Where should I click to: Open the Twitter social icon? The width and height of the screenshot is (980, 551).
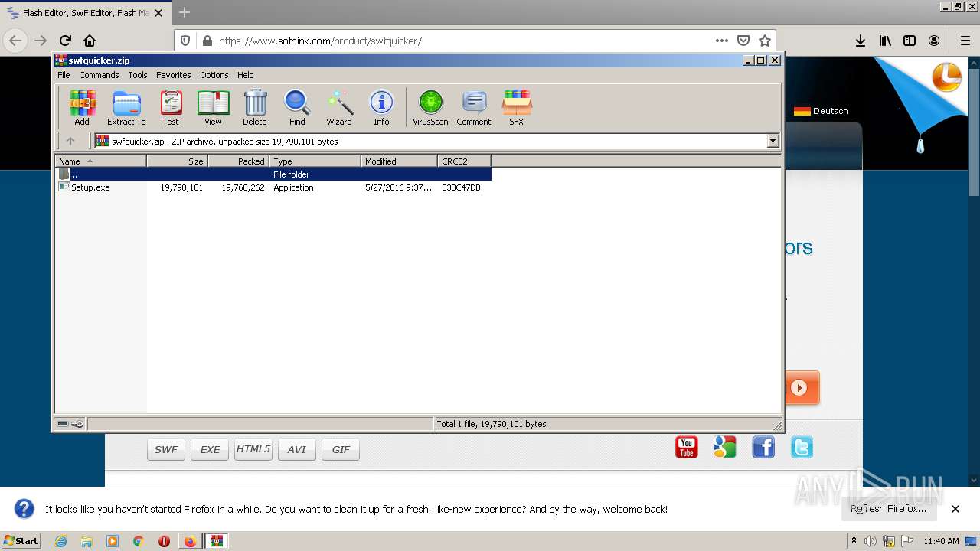[x=802, y=448]
